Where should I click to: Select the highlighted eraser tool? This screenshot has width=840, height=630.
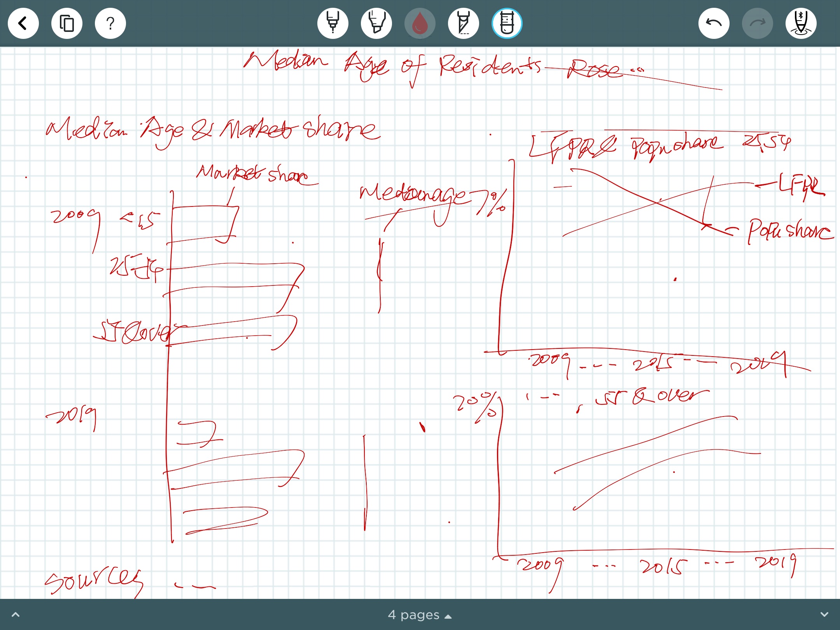click(507, 23)
